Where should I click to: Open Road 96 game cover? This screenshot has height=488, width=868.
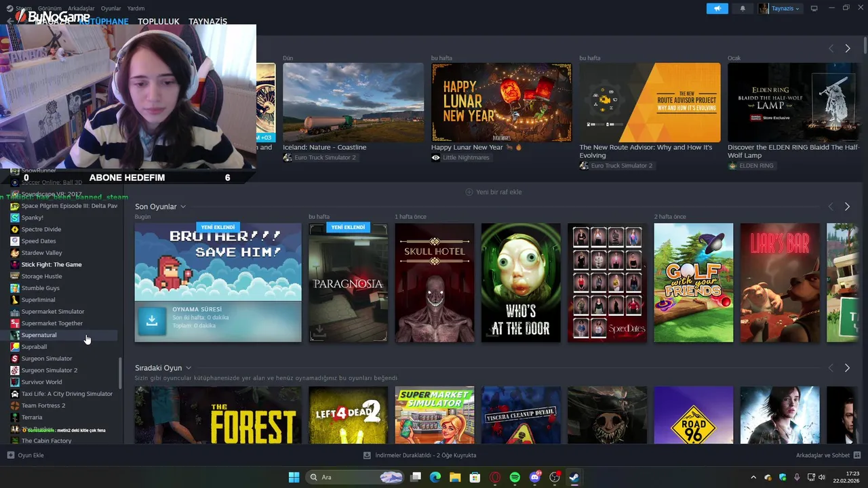tap(694, 415)
